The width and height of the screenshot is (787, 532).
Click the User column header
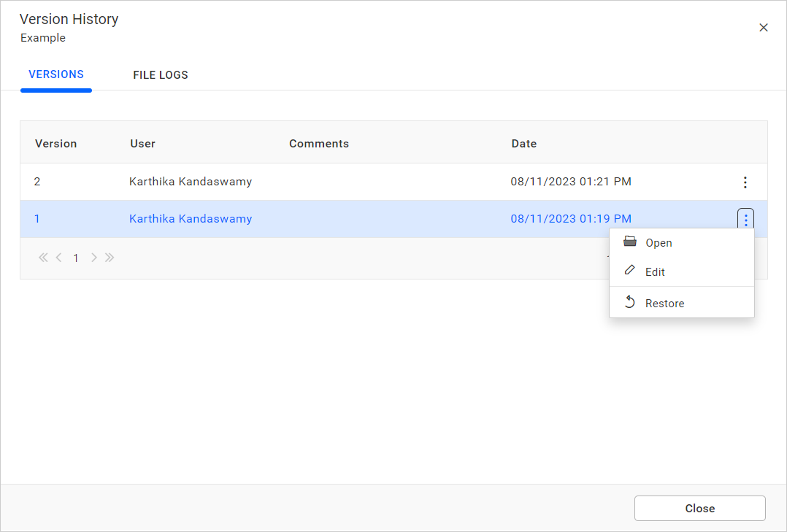click(142, 144)
